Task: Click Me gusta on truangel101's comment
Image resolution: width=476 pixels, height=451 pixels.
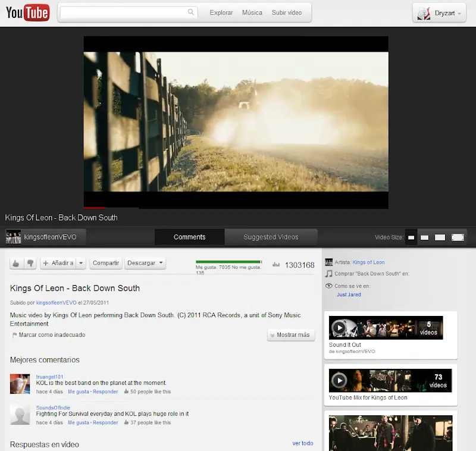Action: pos(79,392)
